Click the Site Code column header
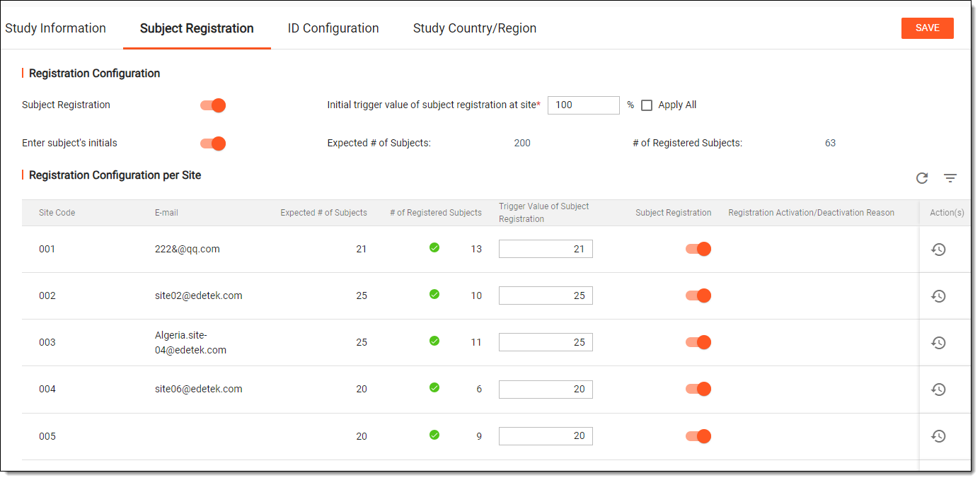 57,213
